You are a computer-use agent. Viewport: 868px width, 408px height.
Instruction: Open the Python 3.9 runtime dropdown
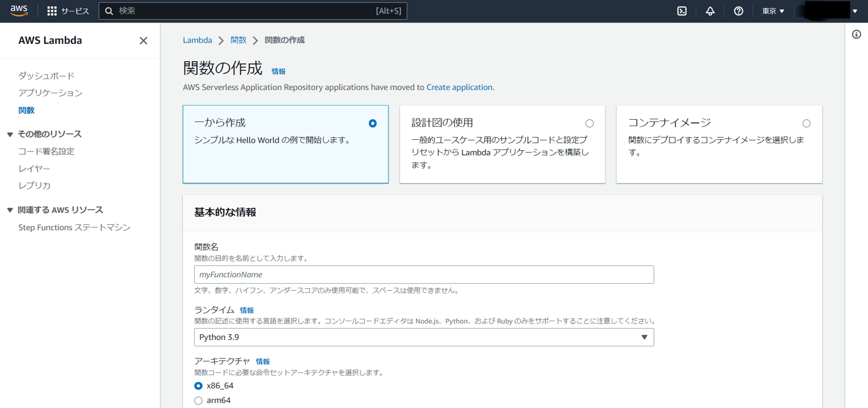[x=424, y=337]
